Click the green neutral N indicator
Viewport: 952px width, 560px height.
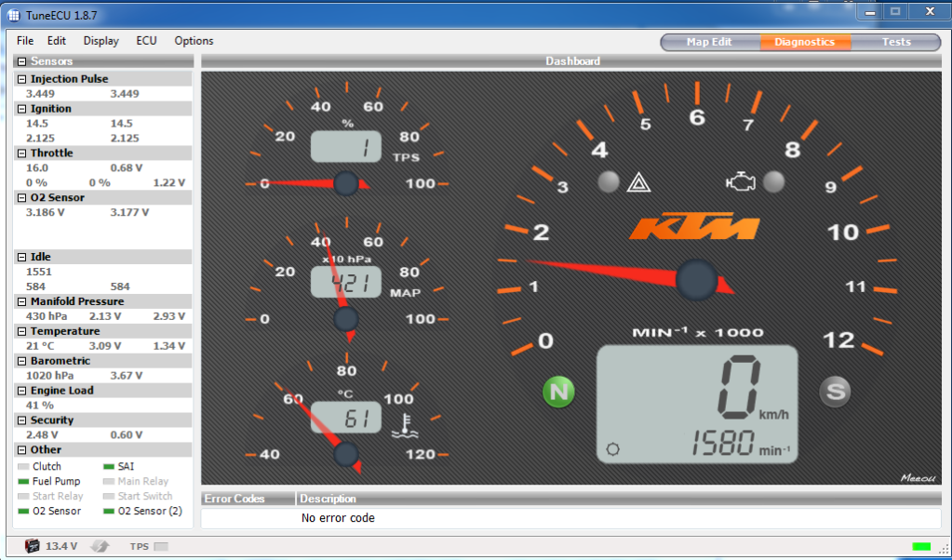559,392
